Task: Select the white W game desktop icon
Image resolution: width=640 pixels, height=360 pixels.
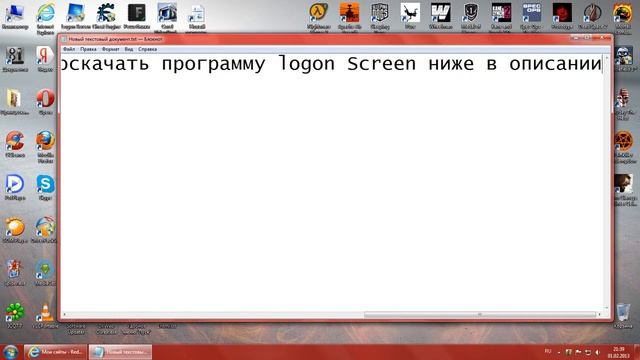Action: coord(440,16)
